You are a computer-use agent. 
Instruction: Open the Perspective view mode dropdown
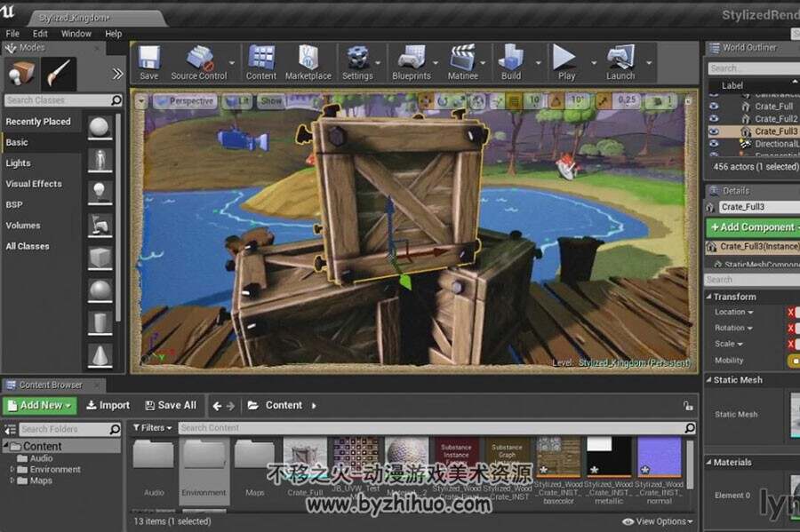[x=185, y=101]
